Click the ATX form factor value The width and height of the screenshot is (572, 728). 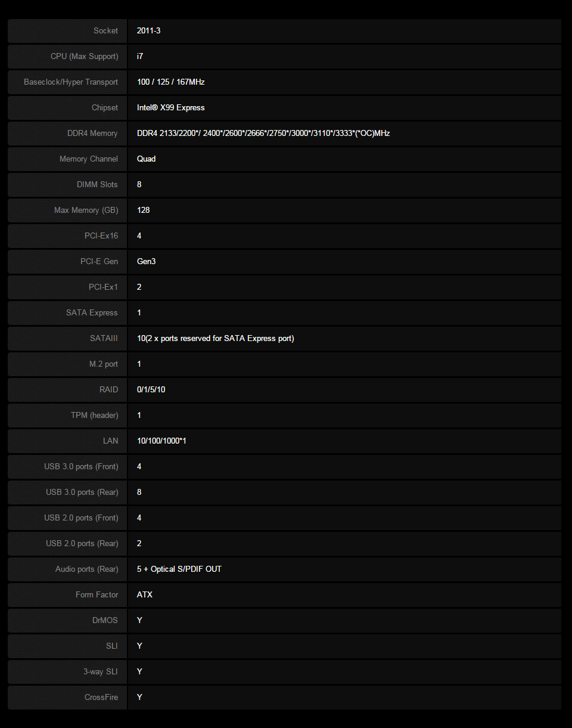click(x=144, y=594)
